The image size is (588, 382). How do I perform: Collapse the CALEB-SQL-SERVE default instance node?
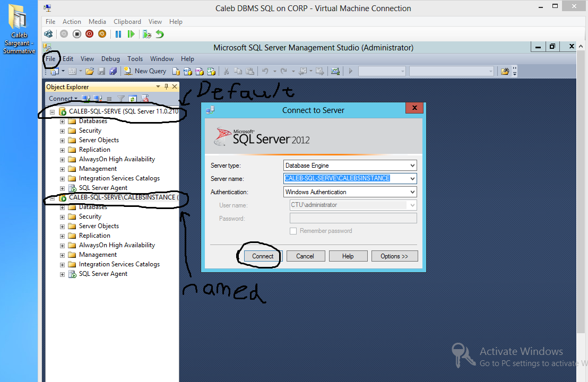pos(52,112)
